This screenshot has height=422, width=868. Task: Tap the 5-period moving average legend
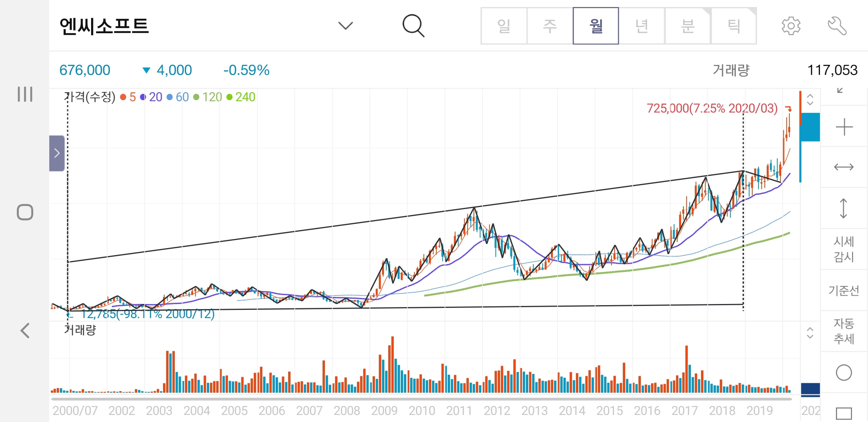point(128,97)
